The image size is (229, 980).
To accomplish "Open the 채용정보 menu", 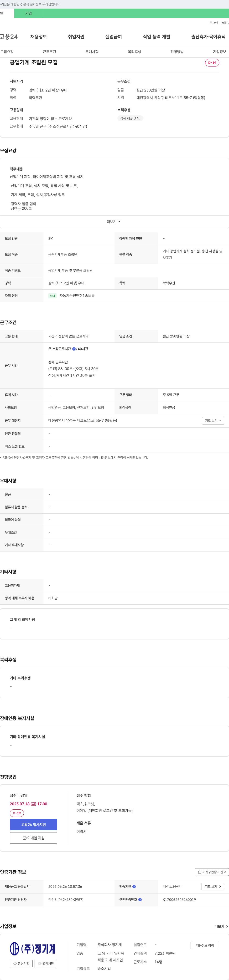I will (38, 36).
